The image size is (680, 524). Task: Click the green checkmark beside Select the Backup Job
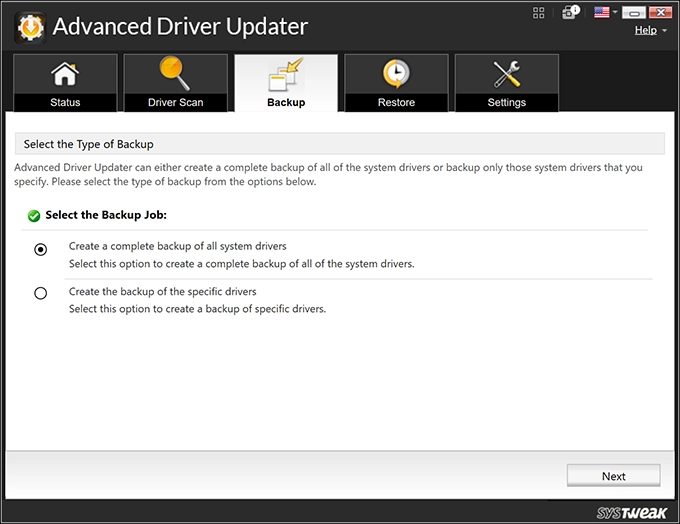pyautogui.click(x=34, y=216)
